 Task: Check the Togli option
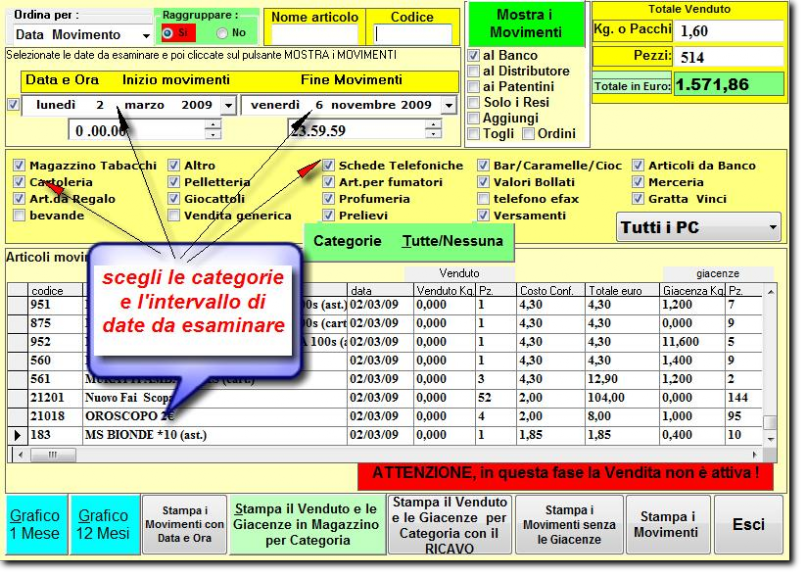(473, 134)
